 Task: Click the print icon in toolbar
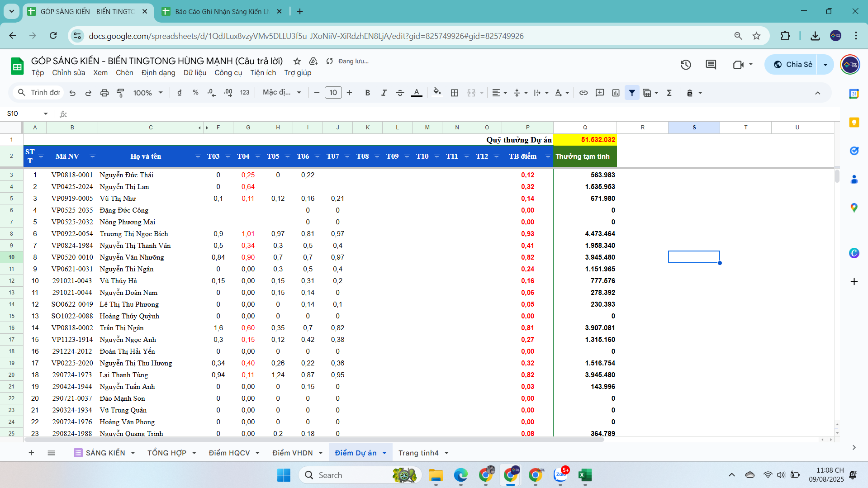click(104, 93)
